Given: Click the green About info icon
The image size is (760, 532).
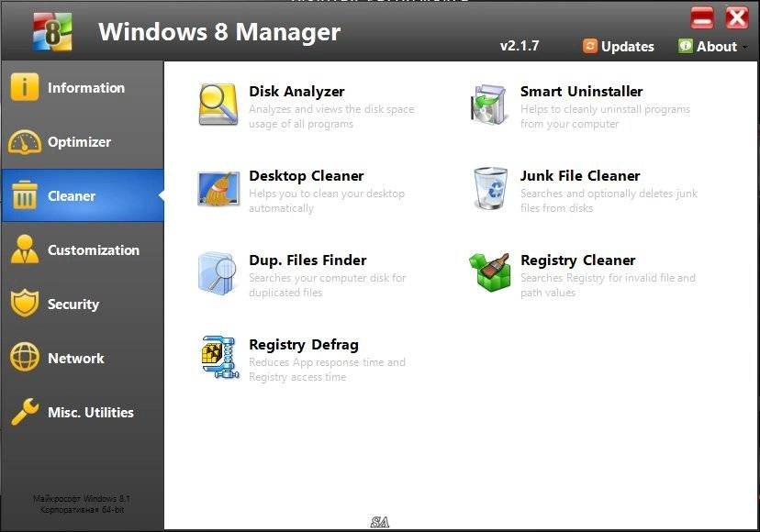Looking at the screenshot, I should (686, 46).
